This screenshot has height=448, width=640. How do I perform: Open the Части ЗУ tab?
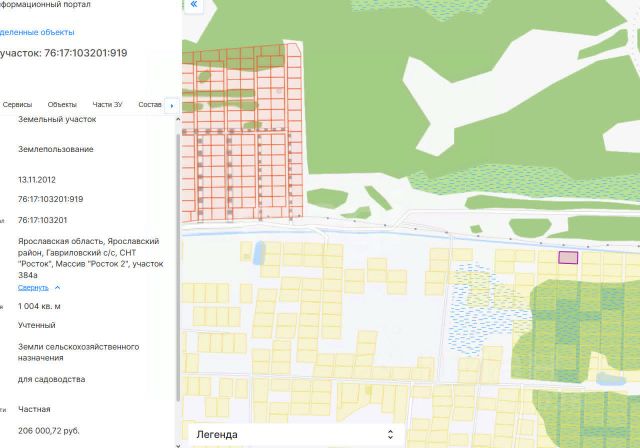click(x=107, y=105)
